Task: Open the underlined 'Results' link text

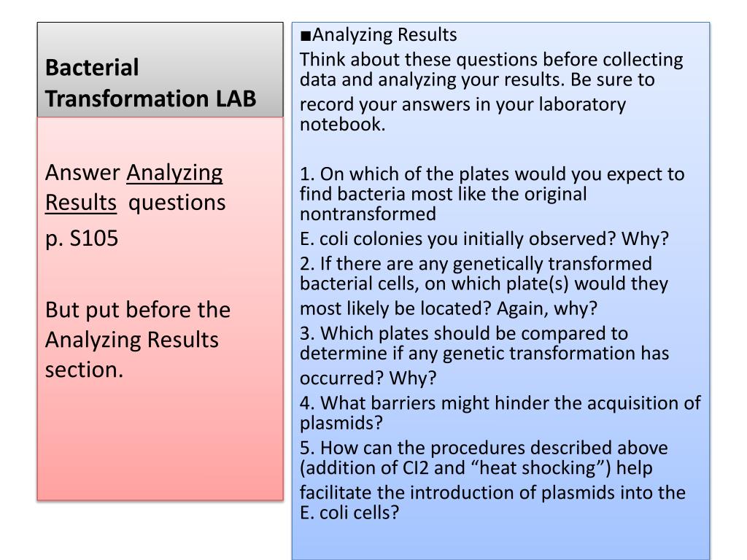Action: click(x=80, y=203)
